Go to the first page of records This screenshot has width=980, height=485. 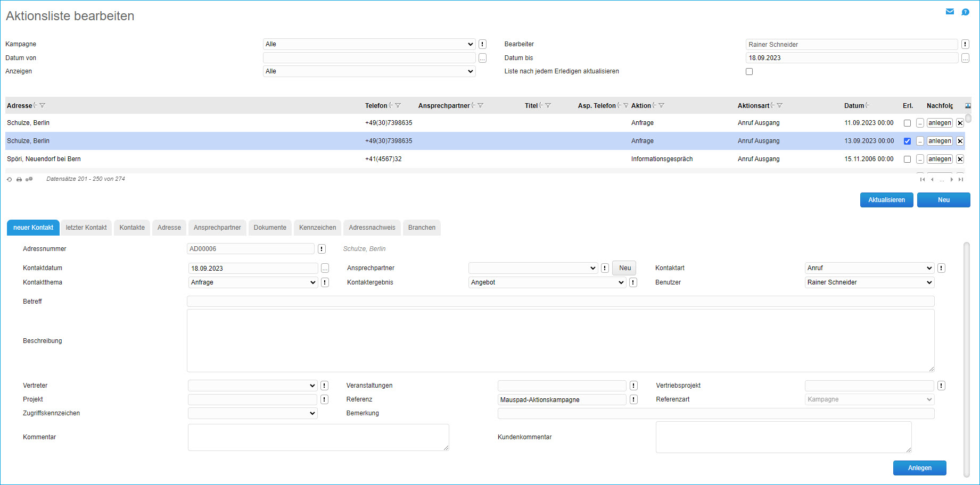click(923, 180)
